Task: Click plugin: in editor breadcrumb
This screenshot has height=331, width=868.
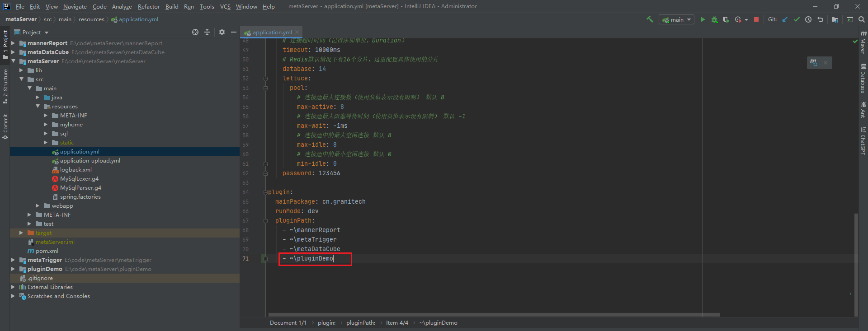Action: click(x=326, y=323)
